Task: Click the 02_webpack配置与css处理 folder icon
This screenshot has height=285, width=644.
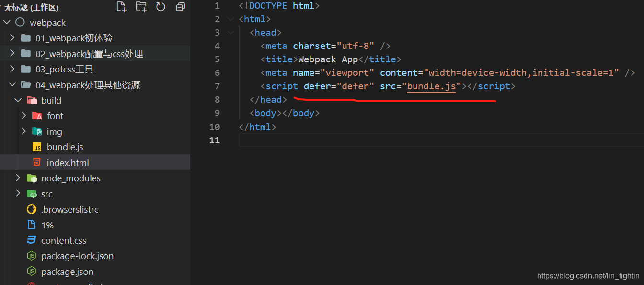Action: coord(26,54)
